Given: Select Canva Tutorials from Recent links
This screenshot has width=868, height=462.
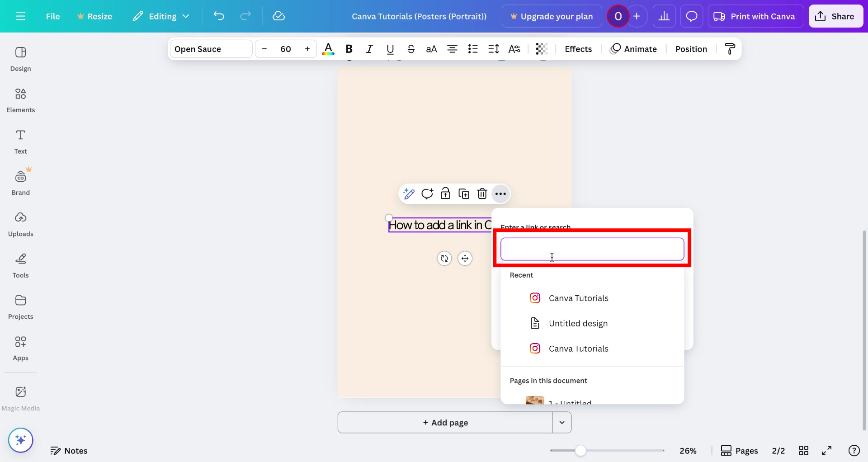Looking at the screenshot, I should coord(579,298).
